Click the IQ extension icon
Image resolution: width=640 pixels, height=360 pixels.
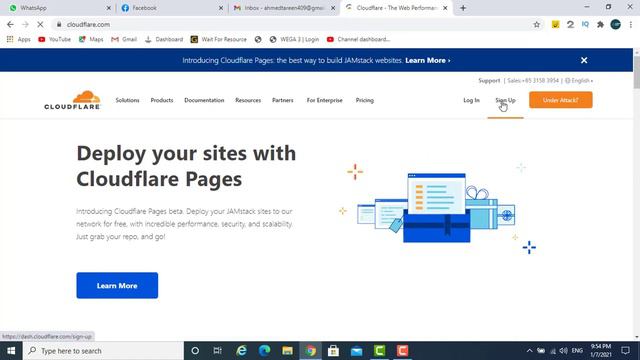tap(585, 24)
